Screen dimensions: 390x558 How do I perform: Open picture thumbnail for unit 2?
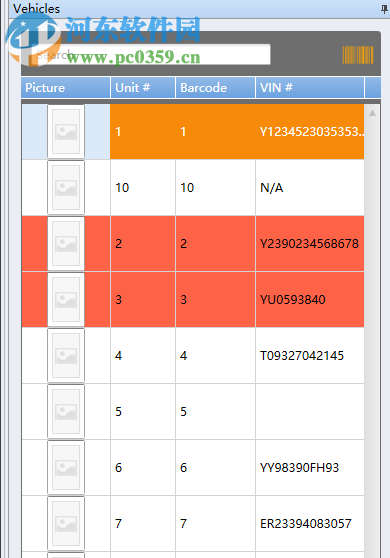coord(66,243)
